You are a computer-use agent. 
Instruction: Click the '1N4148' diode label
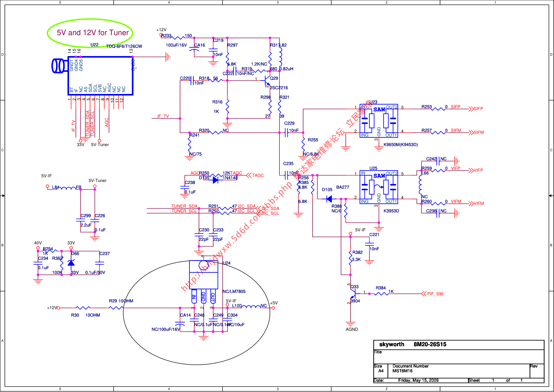[230, 178]
